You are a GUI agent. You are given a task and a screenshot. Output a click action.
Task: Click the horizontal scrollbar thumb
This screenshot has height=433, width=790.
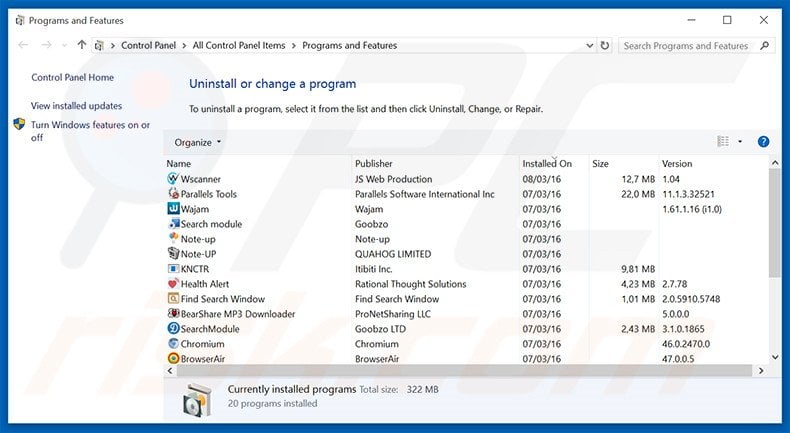tap(465, 370)
